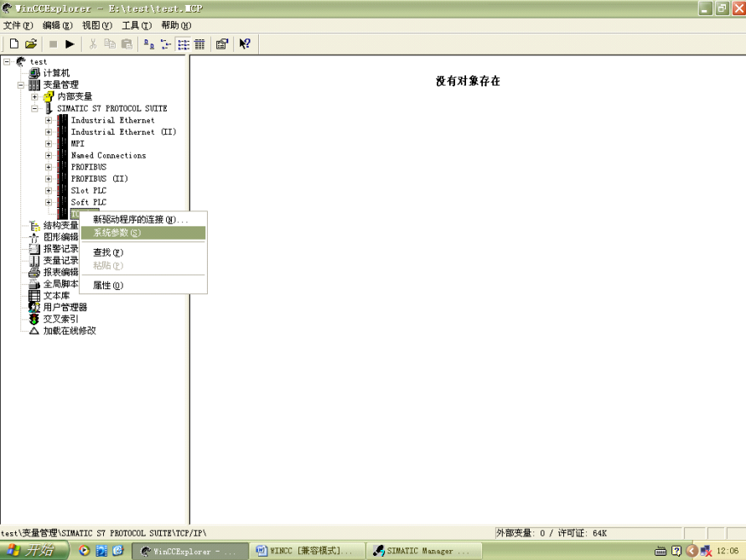Select the 变量管理 tag management icon
Viewport: 746px width, 560px height.
[34, 85]
